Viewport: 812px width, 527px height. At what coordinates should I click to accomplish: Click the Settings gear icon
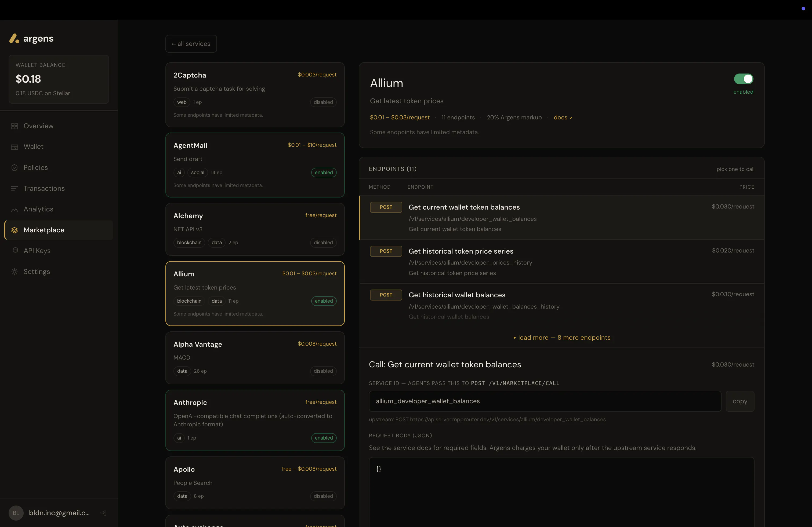click(x=14, y=272)
